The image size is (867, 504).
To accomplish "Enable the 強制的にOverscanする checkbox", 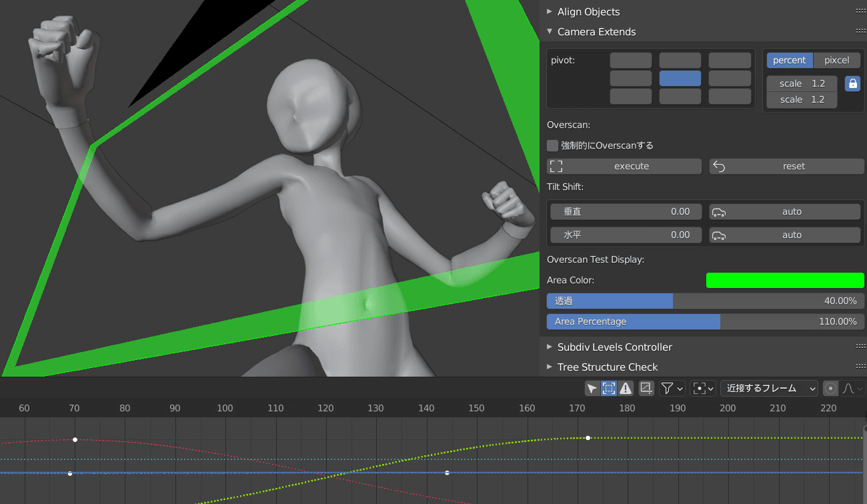I will coord(552,145).
